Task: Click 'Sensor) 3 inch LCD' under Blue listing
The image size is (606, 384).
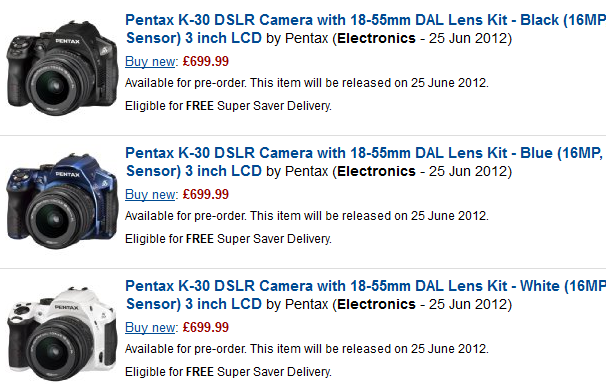Action: click(194, 171)
